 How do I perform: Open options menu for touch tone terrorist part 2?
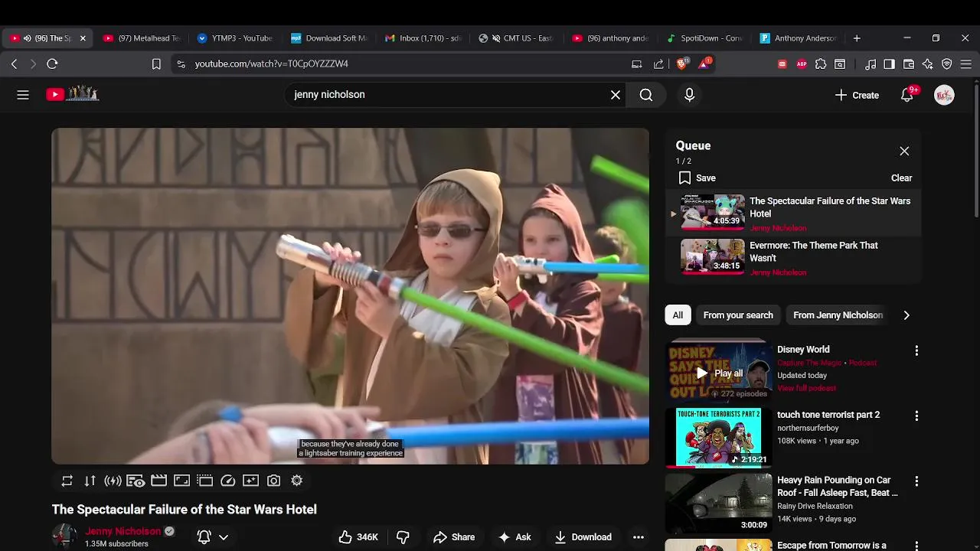(916, 416)
